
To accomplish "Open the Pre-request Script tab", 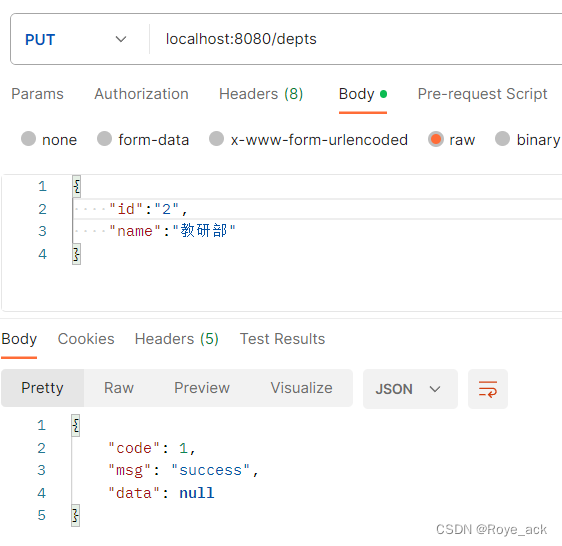I will (x=482, y=94).
